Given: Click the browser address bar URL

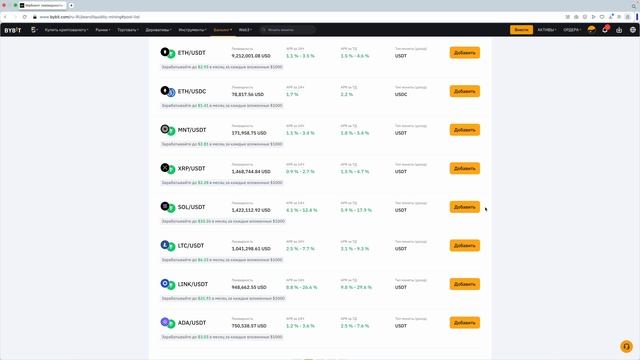Looking at the screenshot, I should (x=90, y=17).
